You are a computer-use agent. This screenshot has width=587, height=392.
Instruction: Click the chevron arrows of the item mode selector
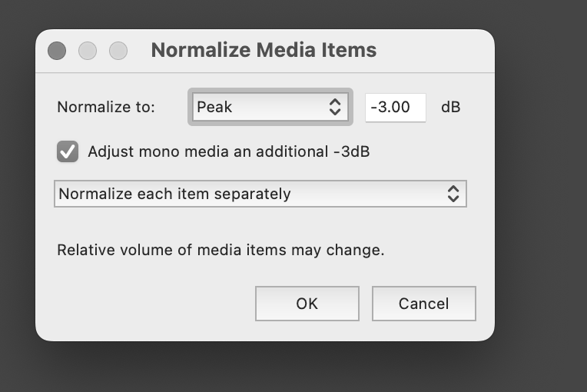tap(453, 194)
